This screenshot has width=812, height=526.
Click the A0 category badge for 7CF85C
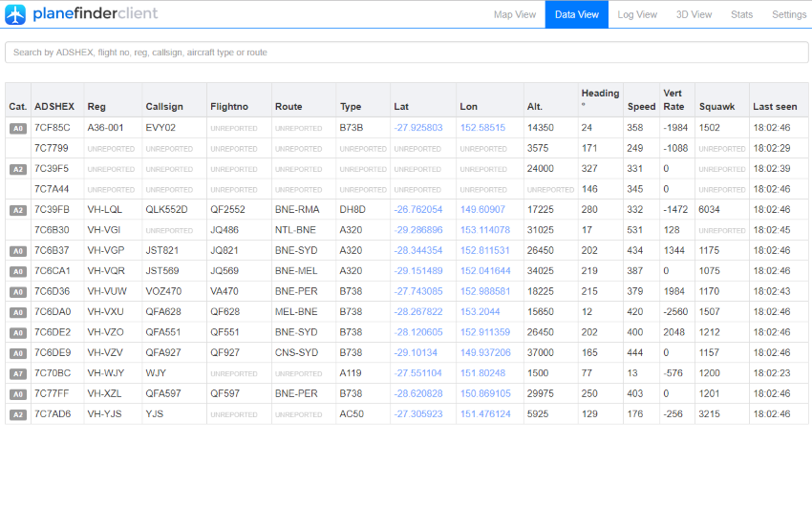pos(17,128)
